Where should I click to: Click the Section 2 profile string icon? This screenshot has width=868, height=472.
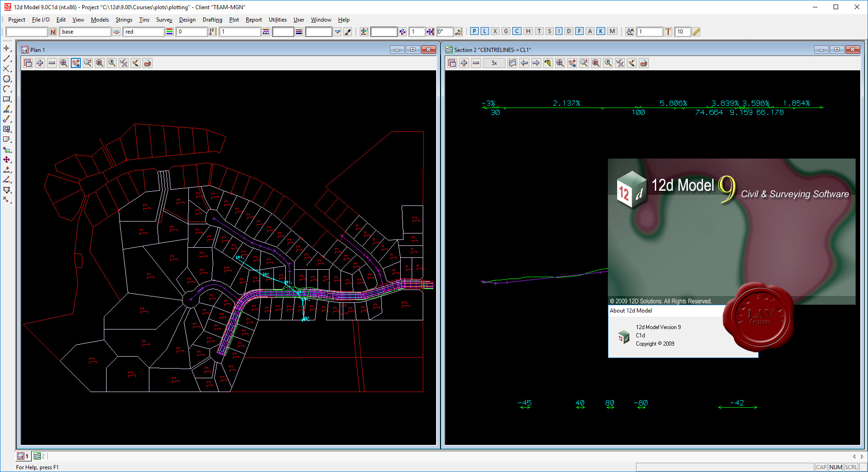tap(512, 63)
